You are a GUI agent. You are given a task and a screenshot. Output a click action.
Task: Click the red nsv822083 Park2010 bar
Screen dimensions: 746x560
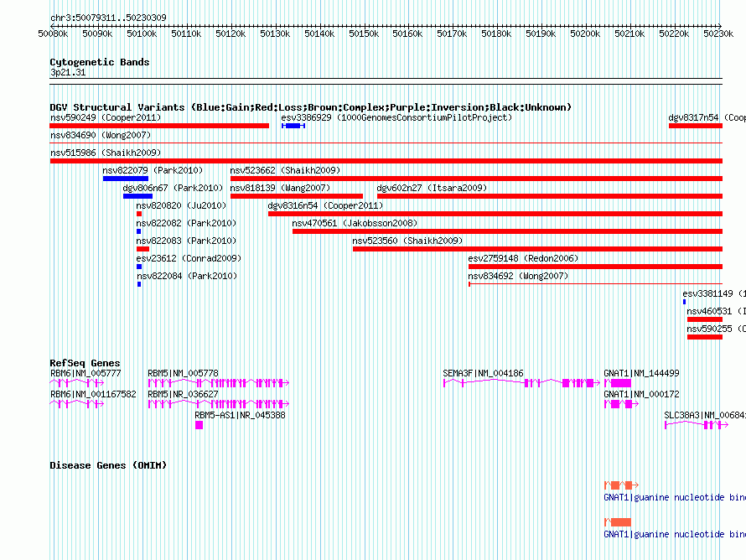click(142, 249)
